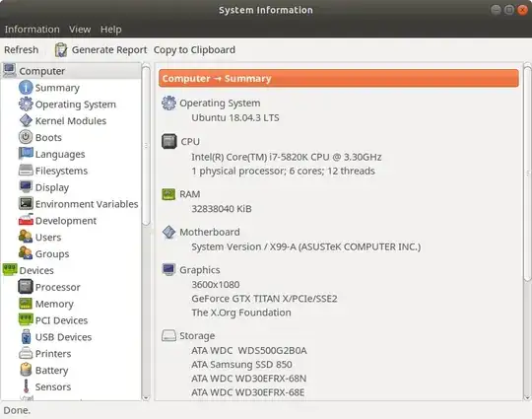Click the Operating System gear icon in sidebar
Viewport: 532px width, 419px height.
point(26,104)
